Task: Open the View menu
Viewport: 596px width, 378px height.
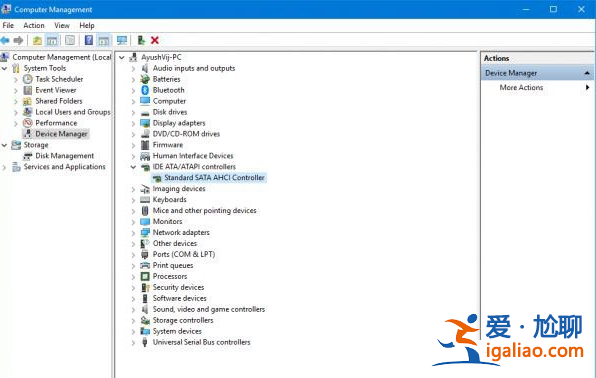Action: pyautogui.click(x=62, y=25)
